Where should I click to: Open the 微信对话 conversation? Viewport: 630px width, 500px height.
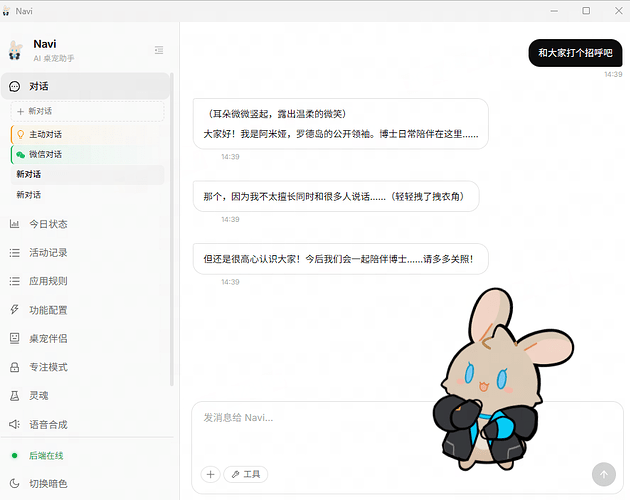coord(87,154)
